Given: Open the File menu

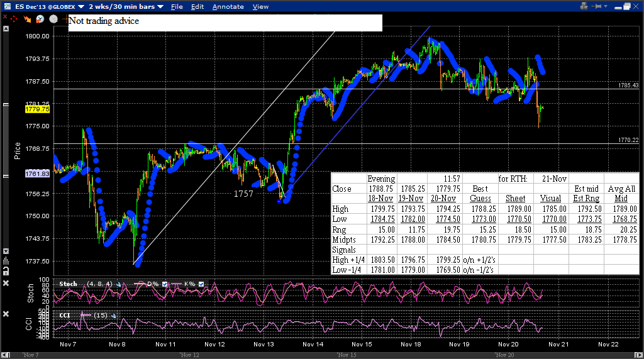Looking at the screenshot, I should tap(177, 6).
